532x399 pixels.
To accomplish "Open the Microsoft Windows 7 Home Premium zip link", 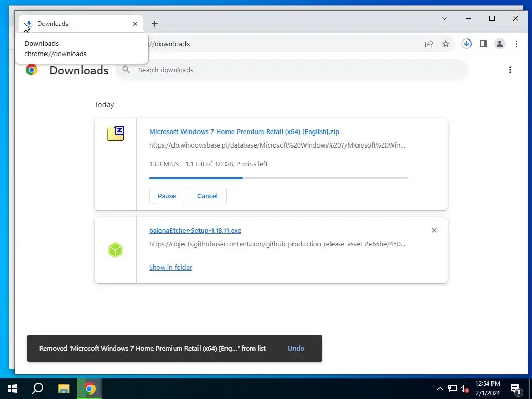I will [244, 131].
